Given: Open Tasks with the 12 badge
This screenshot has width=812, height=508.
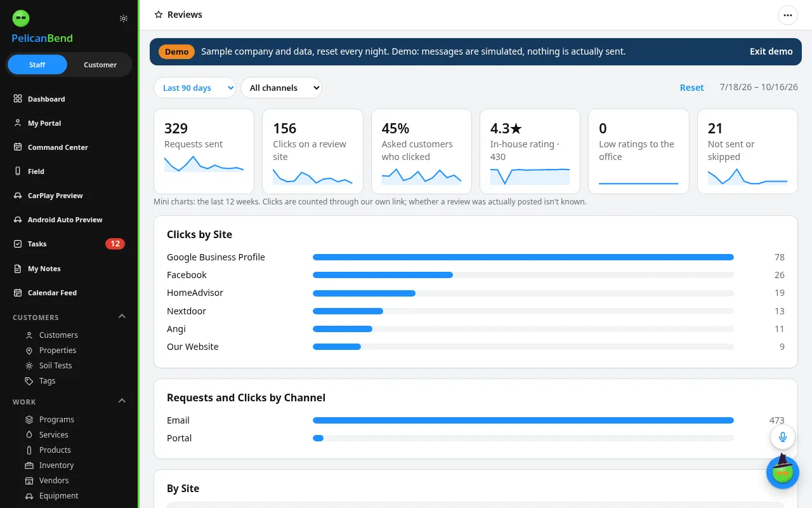Looking at the screenshot, I should (x=69, y=244).
